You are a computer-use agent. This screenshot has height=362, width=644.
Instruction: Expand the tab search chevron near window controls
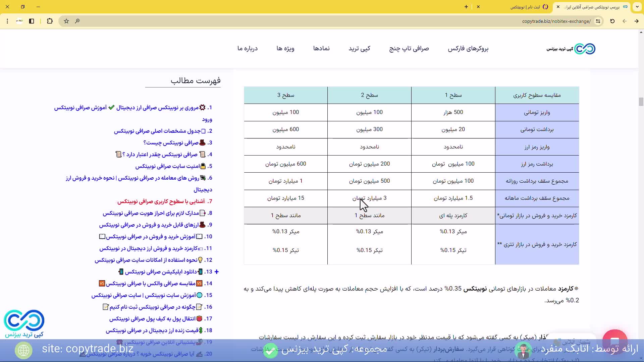pos(637,7)
